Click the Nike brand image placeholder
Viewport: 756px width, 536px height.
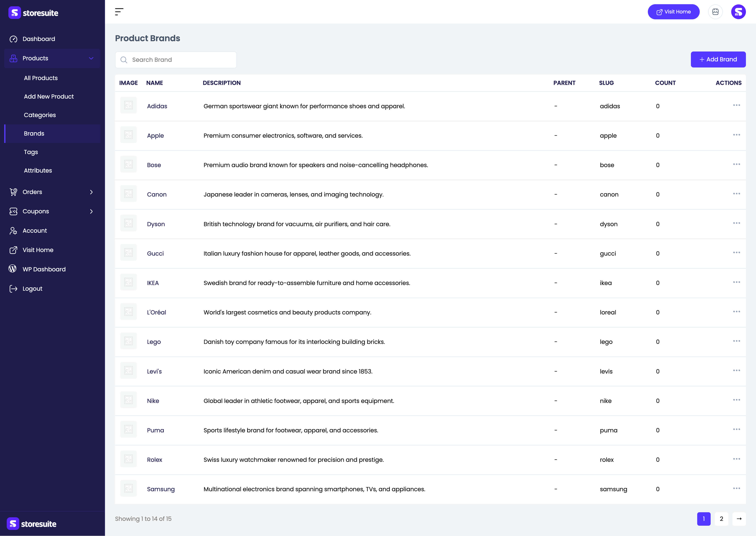click(128, 400)
